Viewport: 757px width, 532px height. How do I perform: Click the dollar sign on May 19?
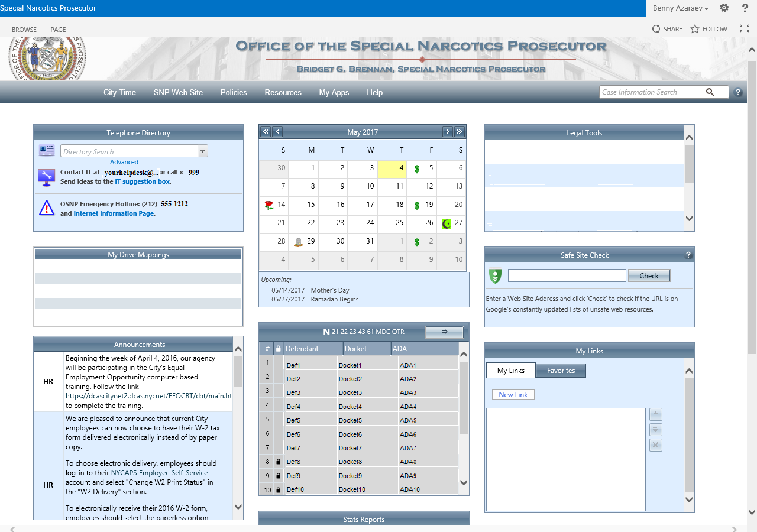[417, 206]
